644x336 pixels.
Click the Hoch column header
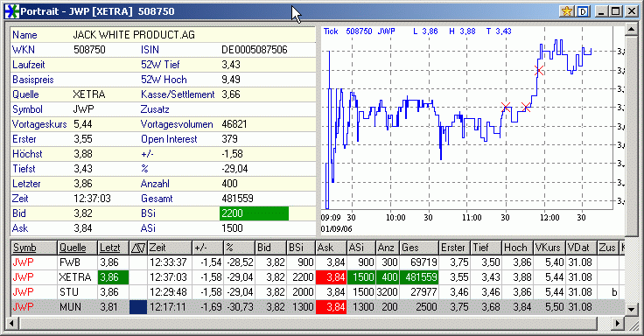tap(517, 248)
